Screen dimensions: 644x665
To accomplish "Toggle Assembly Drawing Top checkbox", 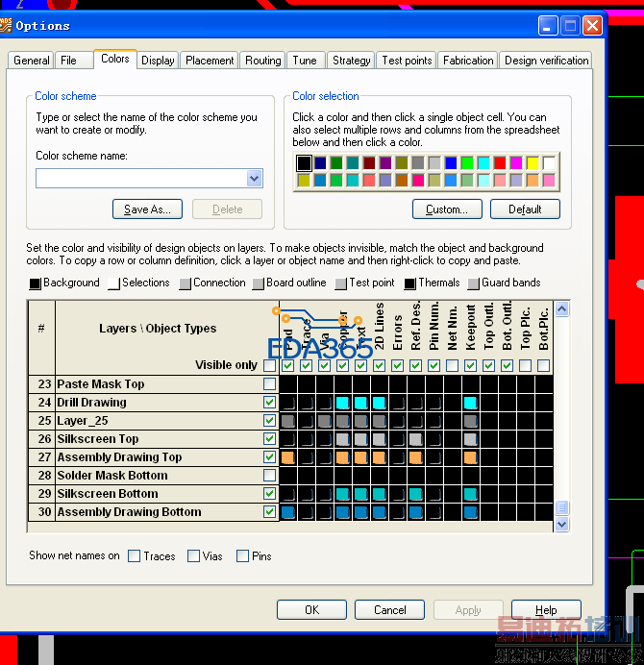I will tap(269, 456).
